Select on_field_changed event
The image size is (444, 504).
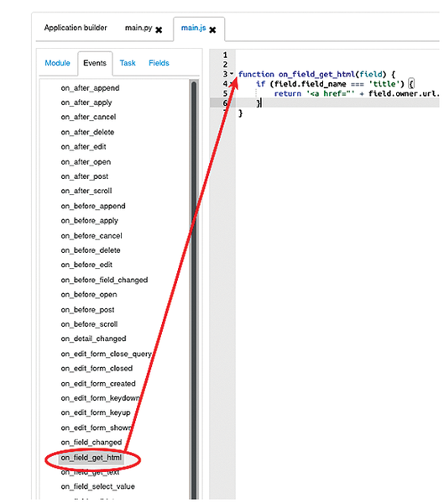[91, 443]
